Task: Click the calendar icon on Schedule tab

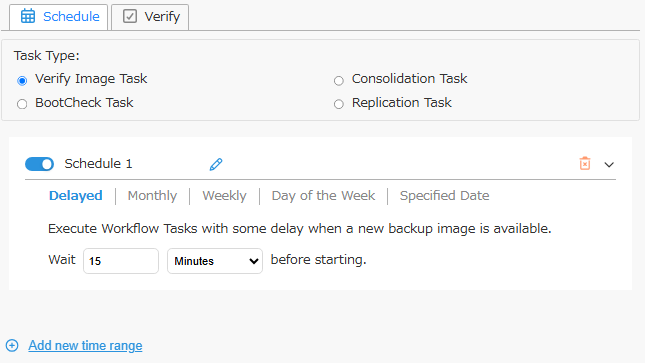Action: pos(28,16)
